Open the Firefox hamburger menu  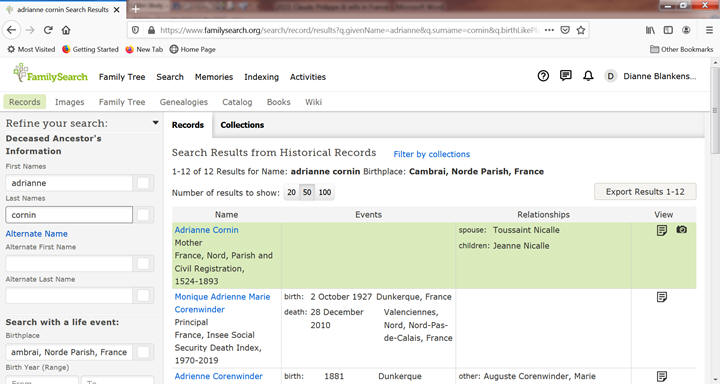pos(709,30)
